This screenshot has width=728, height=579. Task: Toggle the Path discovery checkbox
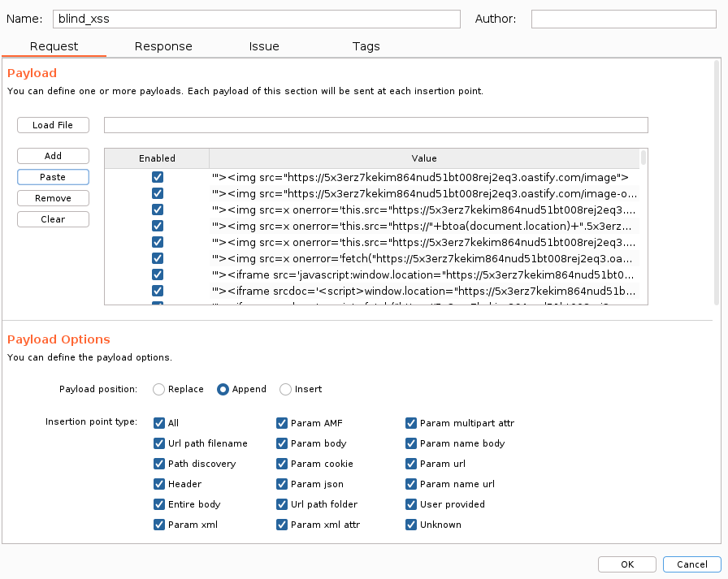(x=158, y=464)
